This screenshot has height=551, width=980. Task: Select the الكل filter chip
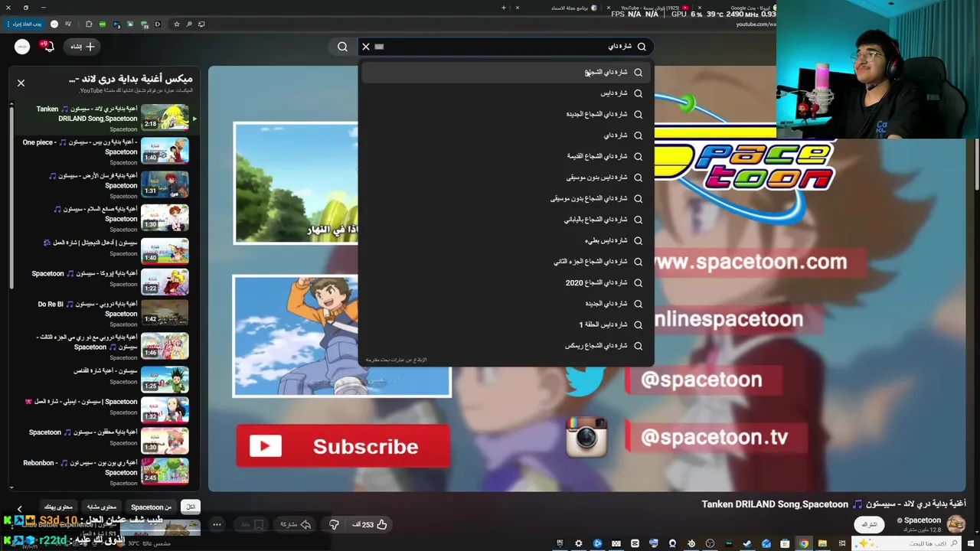[x=191, y=507]
